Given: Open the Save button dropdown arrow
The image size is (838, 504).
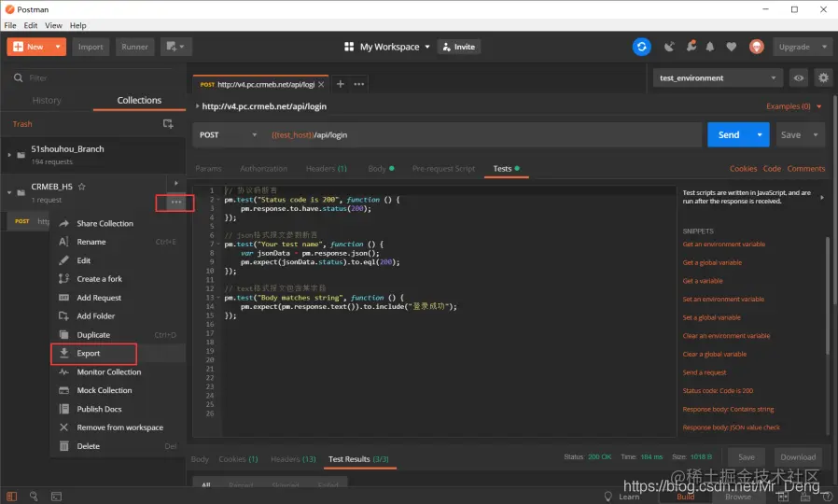Looking at the screenshot, I should [816, 135].
